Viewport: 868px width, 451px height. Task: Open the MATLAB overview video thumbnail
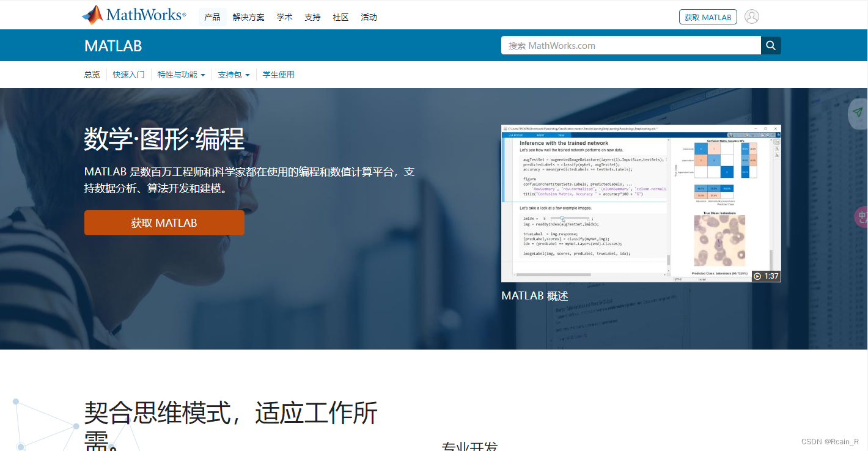pos(641,204)
